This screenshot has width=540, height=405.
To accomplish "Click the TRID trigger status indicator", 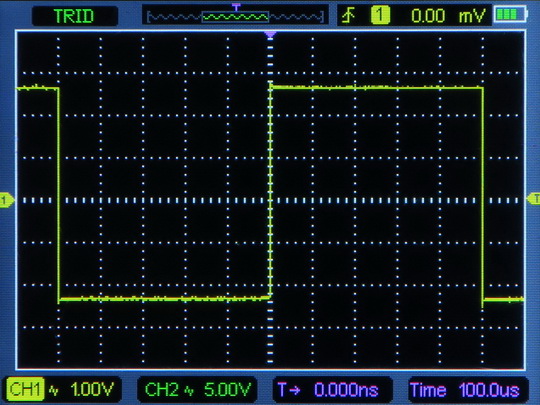I will pyautogui.click(x=75, y=16).
